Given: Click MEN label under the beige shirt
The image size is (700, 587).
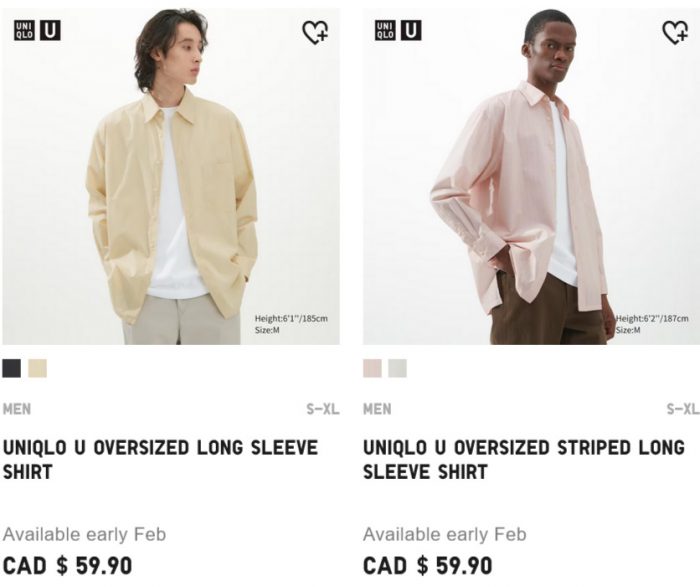Looking at the screenshot, I should (17, 409).
